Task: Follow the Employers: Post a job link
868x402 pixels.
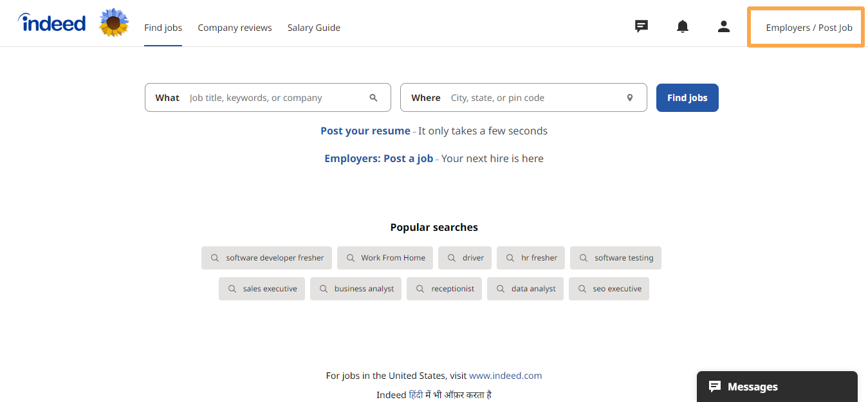Action: (x=378, y=158)
